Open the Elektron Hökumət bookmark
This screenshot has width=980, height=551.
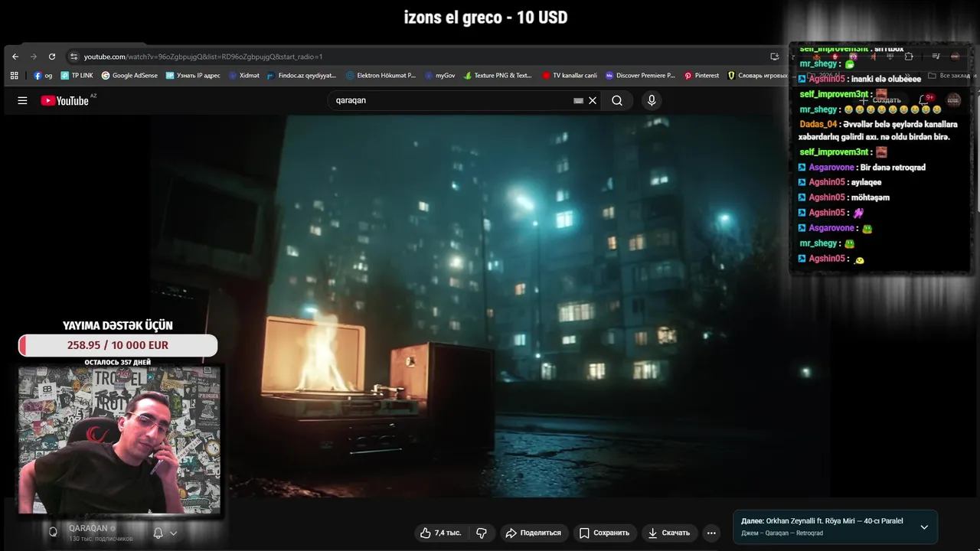click(x=381, y=76)
